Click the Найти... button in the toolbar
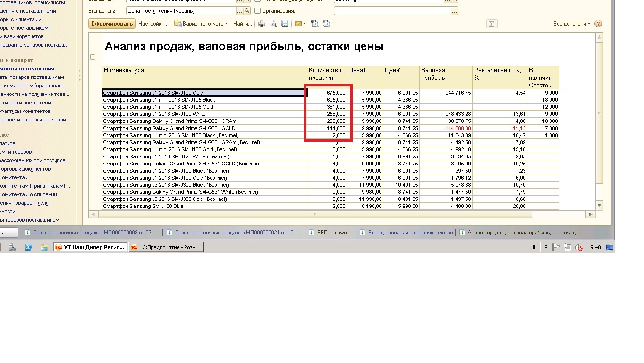The width and height of the screenshot is (644, 363). [x=242, y=24]
